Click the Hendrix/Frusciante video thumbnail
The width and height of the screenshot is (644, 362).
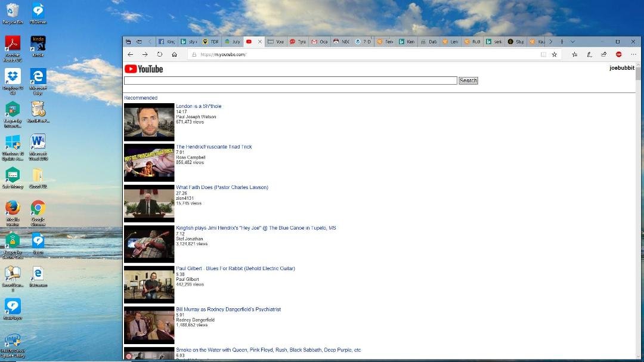click(149, 163)
